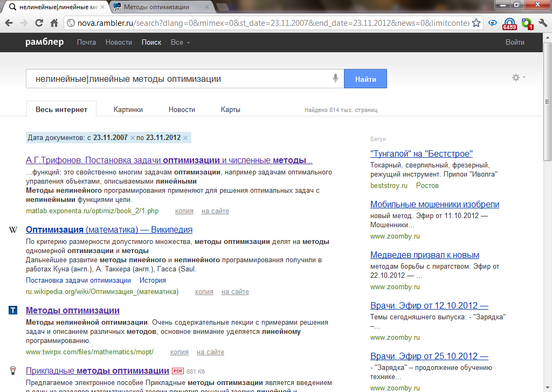Click www.twirpx.com/files/mathematics/mopt/ URL

click(90, 352)
